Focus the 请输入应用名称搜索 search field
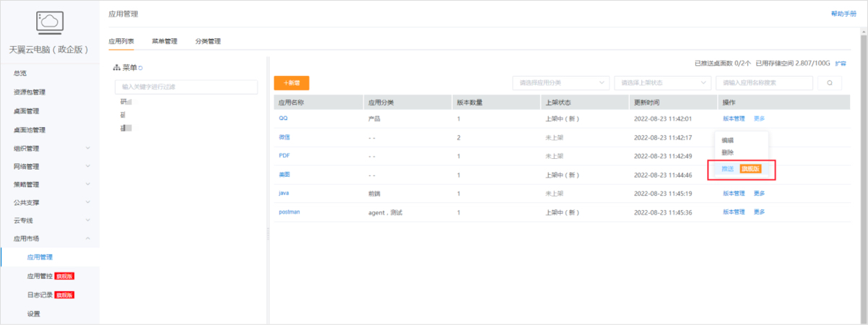 point(763,83)
